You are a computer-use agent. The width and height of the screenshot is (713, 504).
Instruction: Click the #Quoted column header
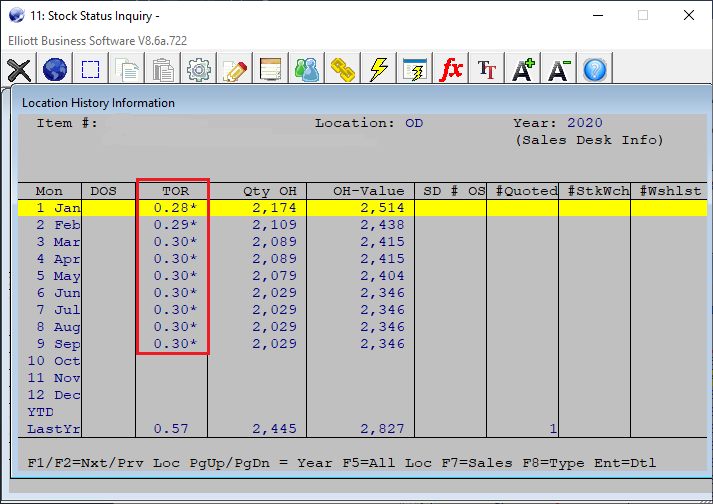coord(527,191)
